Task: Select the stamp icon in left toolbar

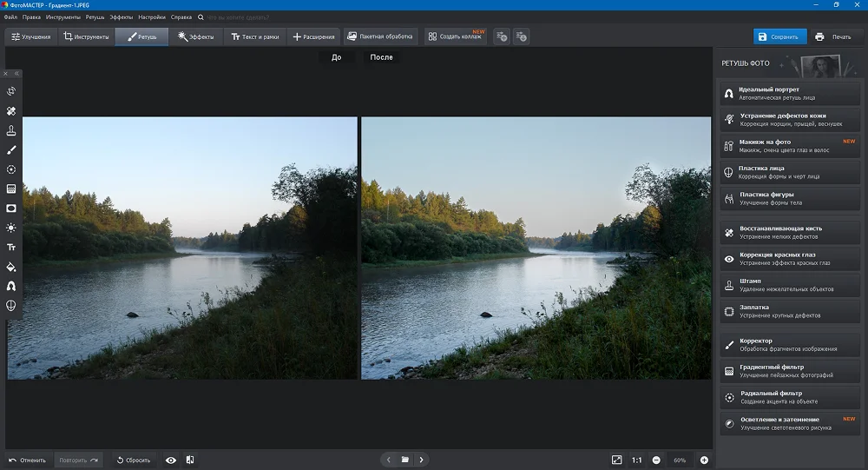Action: point(11,130)
